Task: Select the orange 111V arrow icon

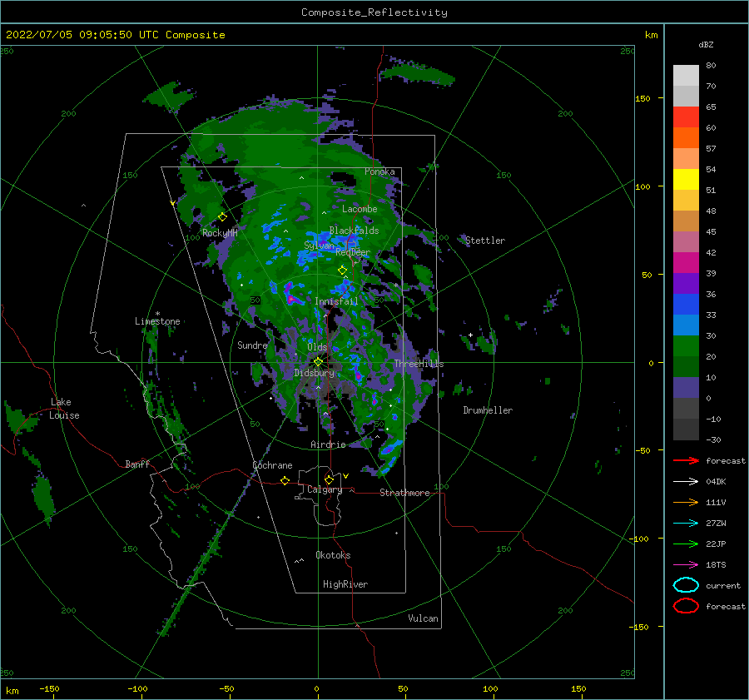Action: (686, 502)
